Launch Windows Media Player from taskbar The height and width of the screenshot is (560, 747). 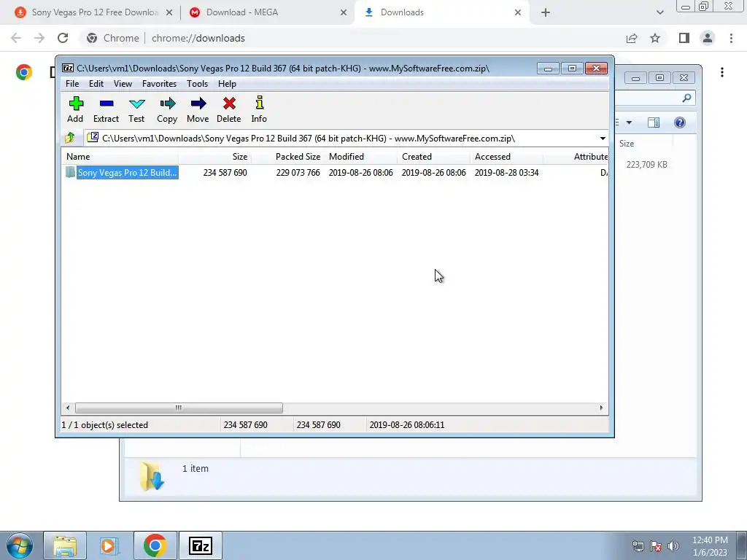(109, 545)
